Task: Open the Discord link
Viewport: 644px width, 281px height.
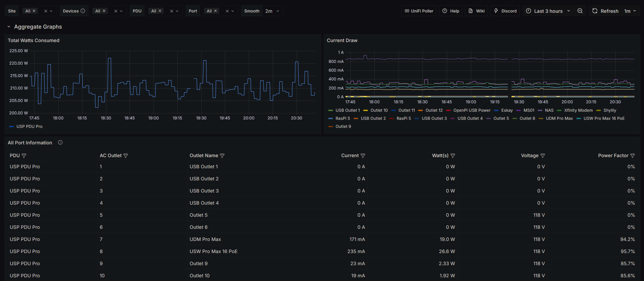Action: 505,11
